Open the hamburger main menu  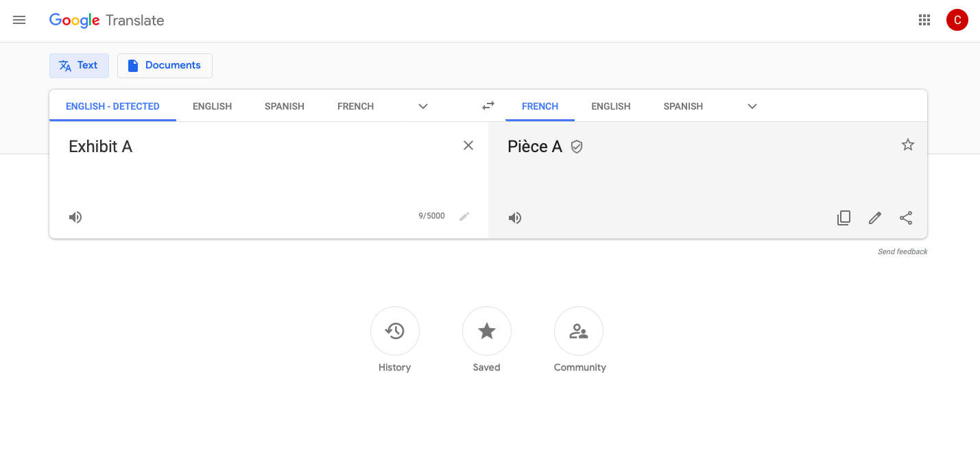[x=19, y=21]
